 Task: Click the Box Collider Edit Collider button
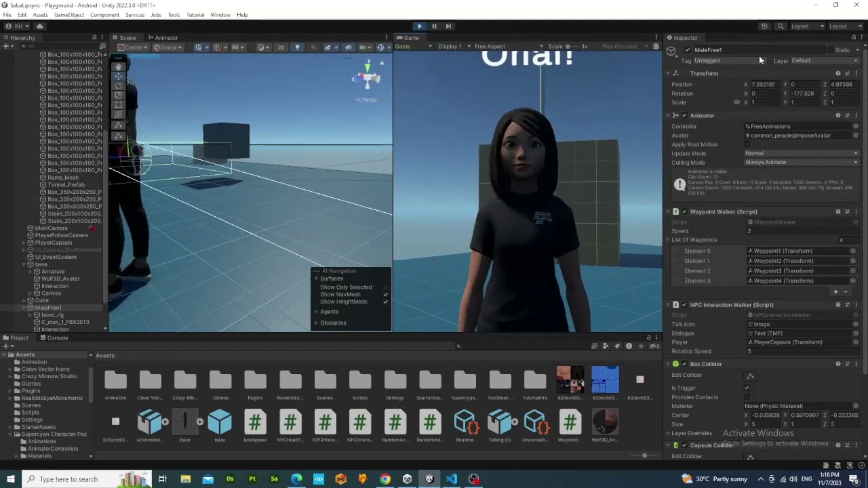[750, 375]
